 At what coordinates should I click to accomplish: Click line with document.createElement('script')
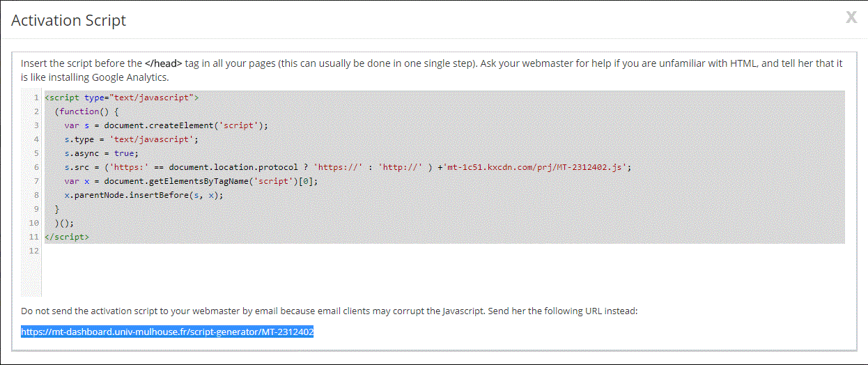click(166, 125)
